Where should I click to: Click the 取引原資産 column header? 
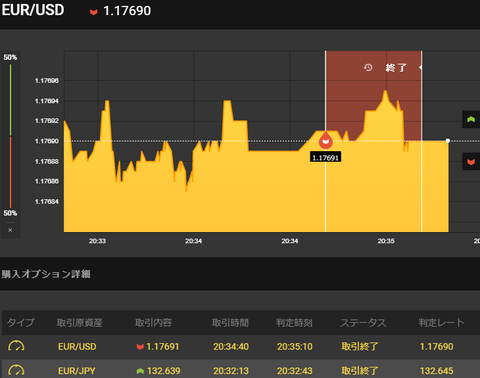coord(79,322)
